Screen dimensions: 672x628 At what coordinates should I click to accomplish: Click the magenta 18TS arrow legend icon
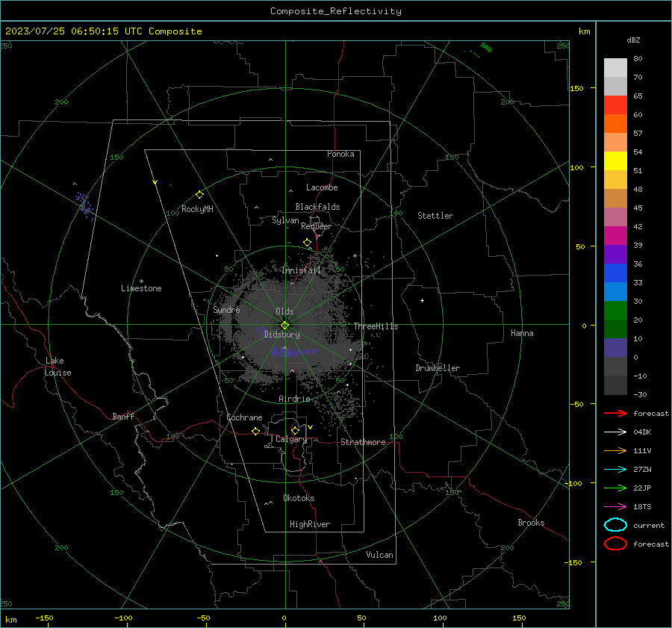(615, 507)
